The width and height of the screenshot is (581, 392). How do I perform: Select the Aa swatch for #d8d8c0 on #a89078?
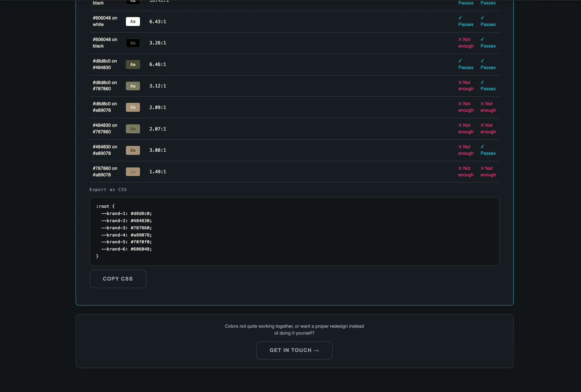click(133, 107)
